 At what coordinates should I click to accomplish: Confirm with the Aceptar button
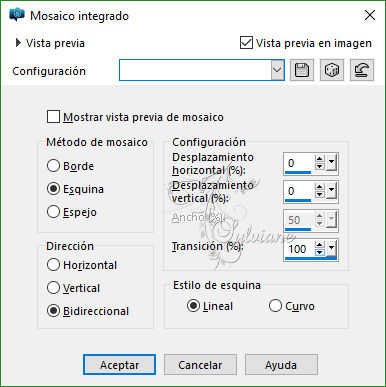(119, 365)
